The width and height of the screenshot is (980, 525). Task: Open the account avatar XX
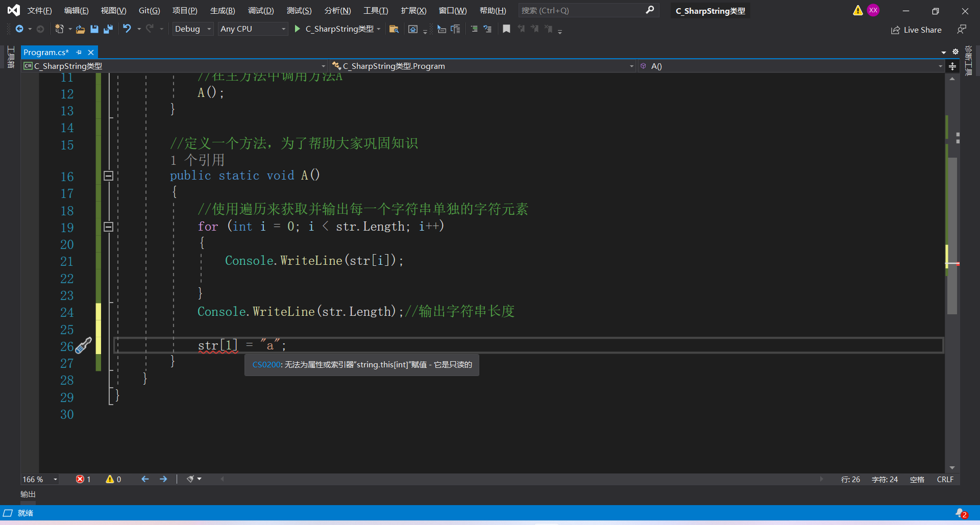click(x=873, y=10)
